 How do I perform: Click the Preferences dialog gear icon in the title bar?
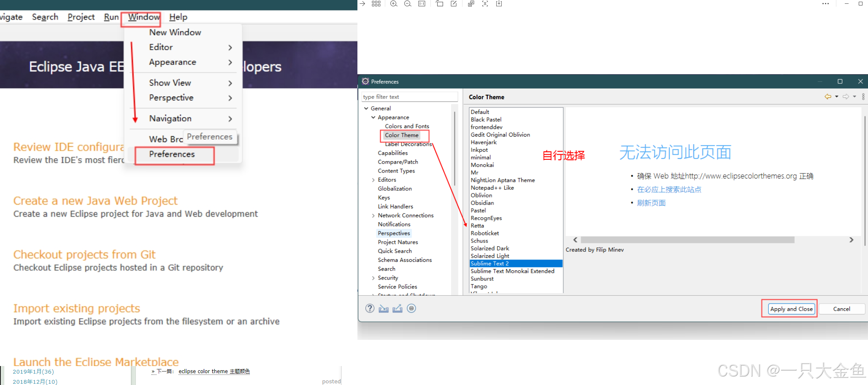point(365,81)
